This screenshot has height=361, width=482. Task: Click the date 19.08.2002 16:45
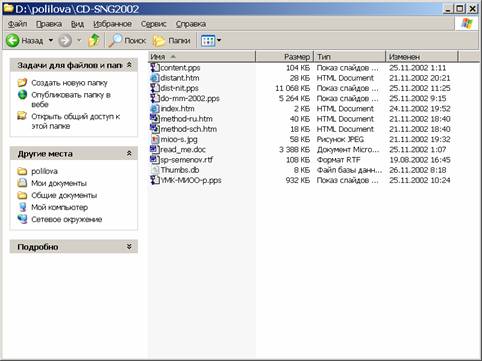click(x=420, y=160)
